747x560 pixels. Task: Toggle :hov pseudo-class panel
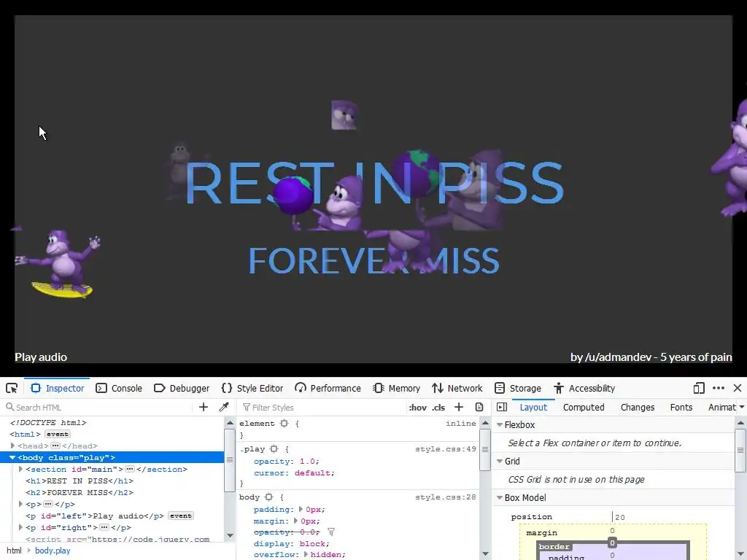[x=418, y=408]
